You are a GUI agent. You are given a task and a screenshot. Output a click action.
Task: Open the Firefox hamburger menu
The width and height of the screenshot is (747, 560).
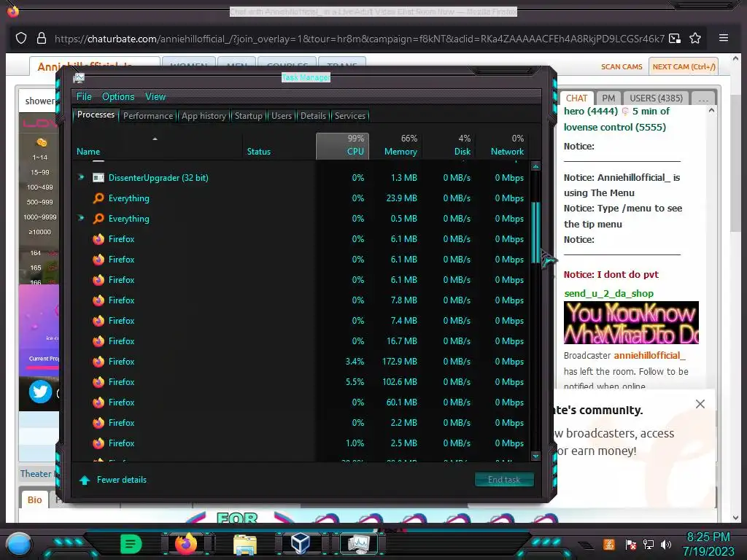click(x=723, y=38)
